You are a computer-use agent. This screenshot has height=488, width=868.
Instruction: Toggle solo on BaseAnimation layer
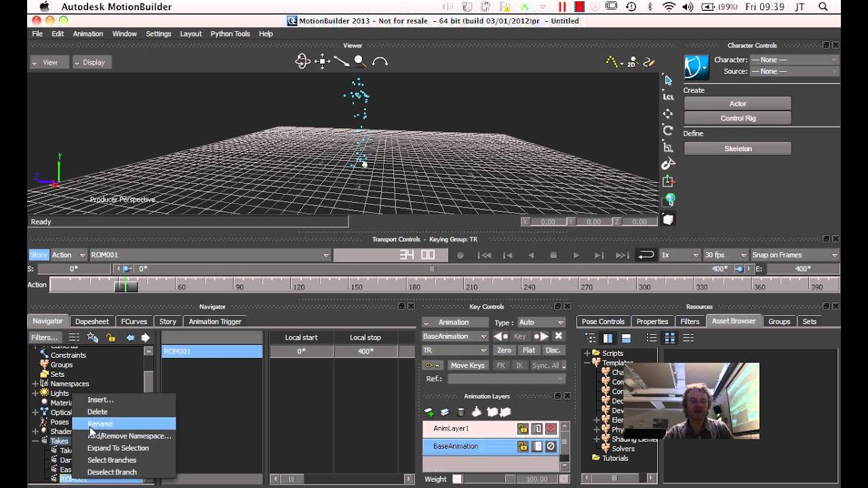537,447
